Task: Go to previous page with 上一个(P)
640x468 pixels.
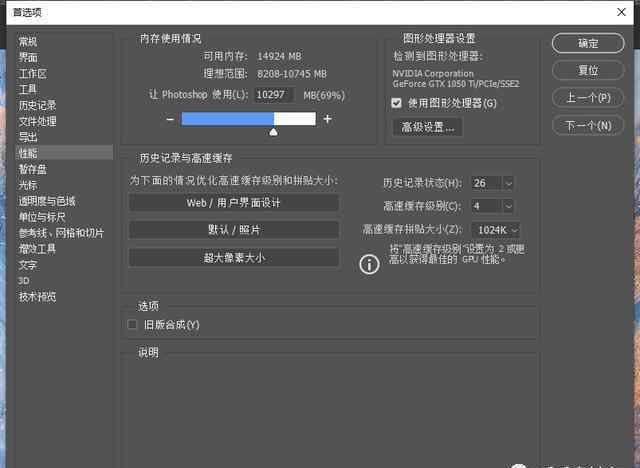Action: coord(588,98)
